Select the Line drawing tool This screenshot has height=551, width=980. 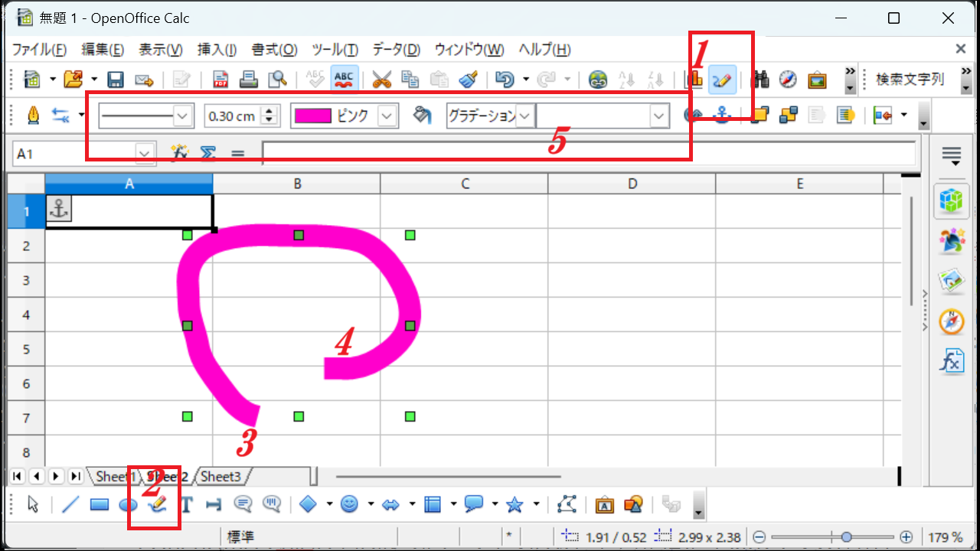click(x=70, y=504)
